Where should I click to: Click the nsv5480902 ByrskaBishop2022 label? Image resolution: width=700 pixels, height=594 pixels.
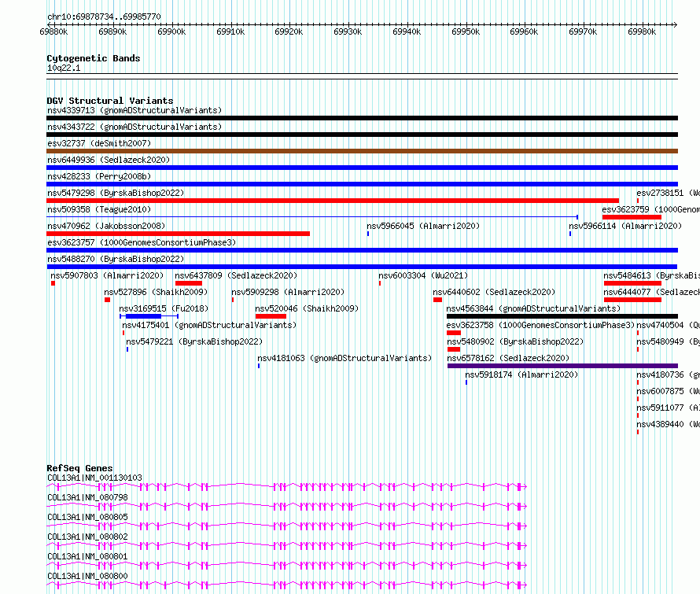tap(515, 341)
